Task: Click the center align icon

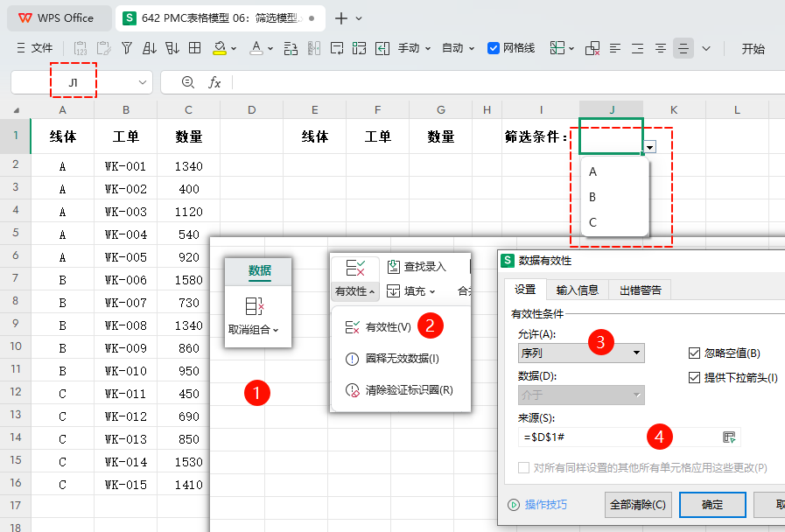Action: [x=661, y=48]
